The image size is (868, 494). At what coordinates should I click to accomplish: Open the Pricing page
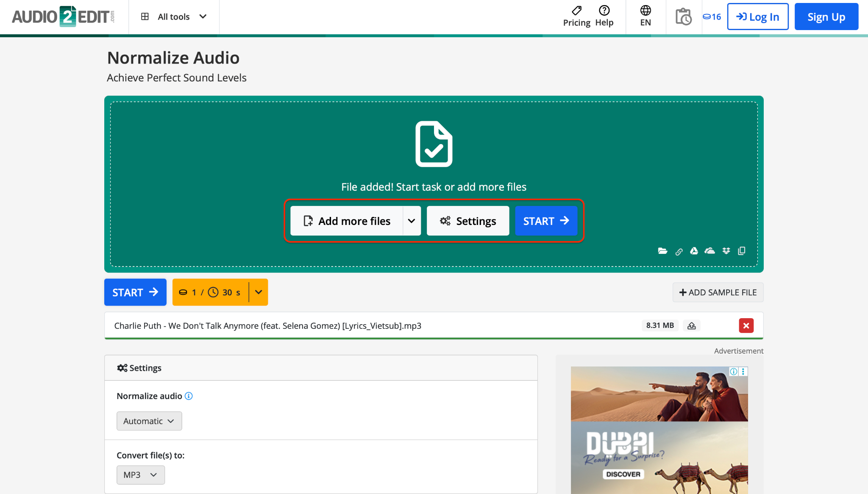tap(576, 17)
